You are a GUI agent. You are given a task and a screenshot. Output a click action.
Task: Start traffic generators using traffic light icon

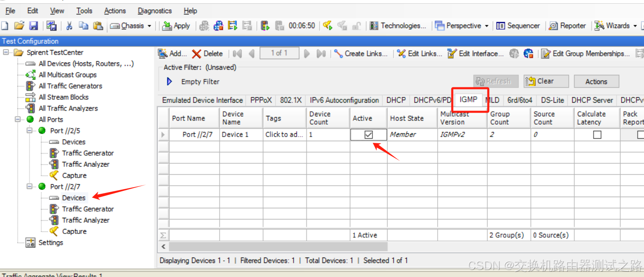point(265,26)
